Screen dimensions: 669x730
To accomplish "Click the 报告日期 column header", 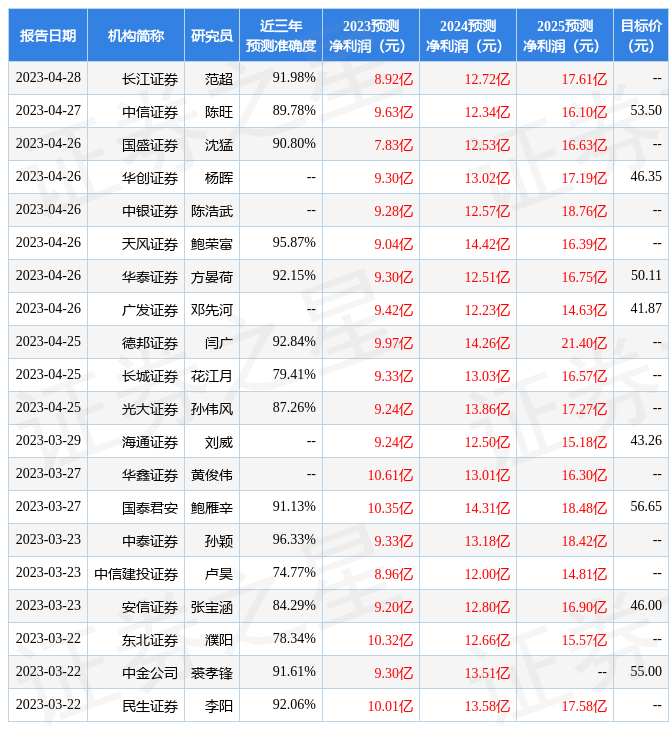I will pyautogui.click(x=48, y=35).
